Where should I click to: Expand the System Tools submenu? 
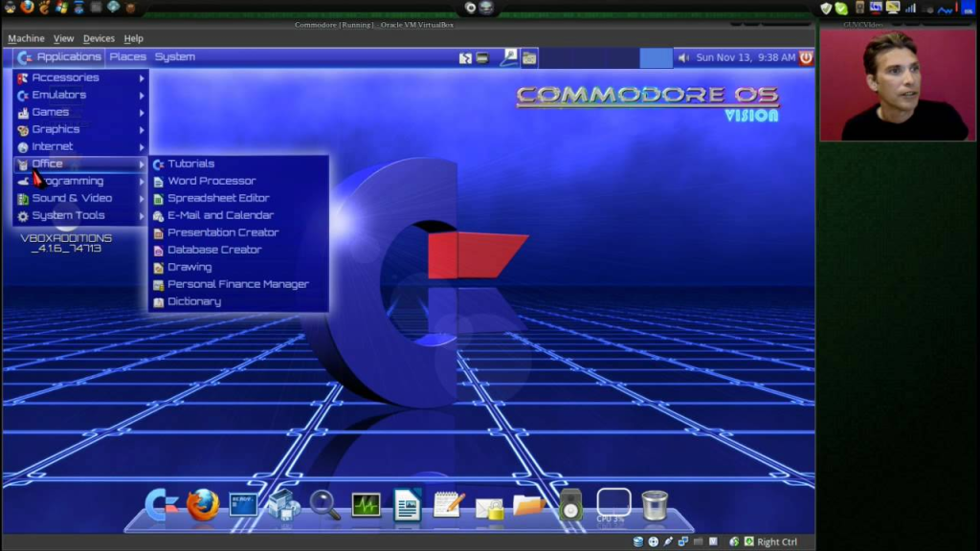click(x=80, y=215)
